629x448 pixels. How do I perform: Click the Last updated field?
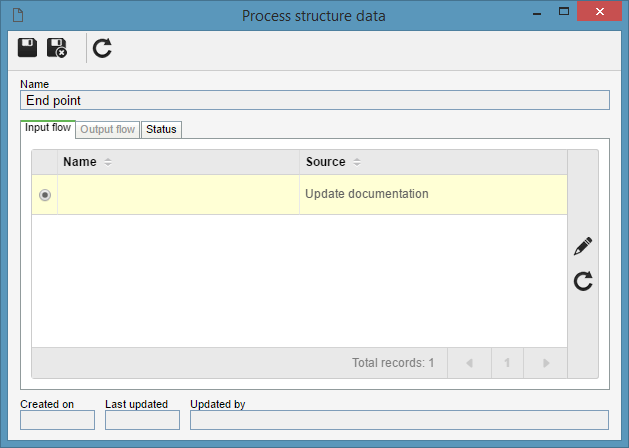(142, 420)
